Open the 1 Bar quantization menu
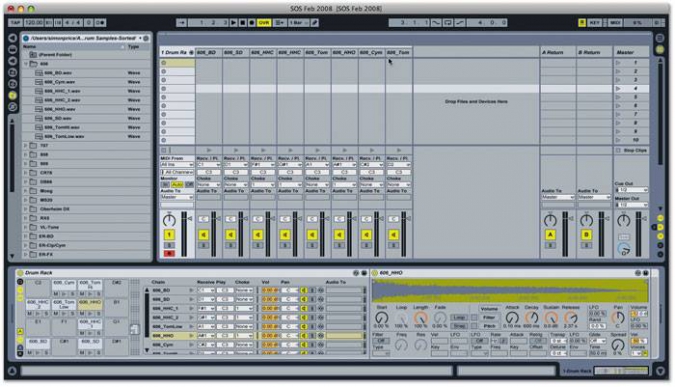The height and width of the screenshot is (387, 675). point(298,22)
